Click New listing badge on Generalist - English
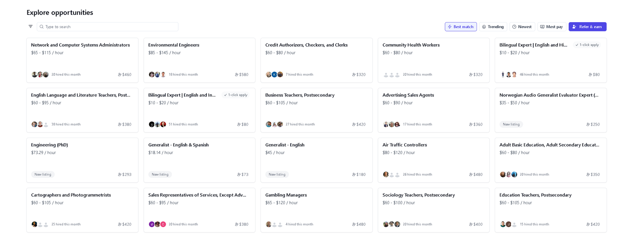644x245 pixels. [277, 175]
